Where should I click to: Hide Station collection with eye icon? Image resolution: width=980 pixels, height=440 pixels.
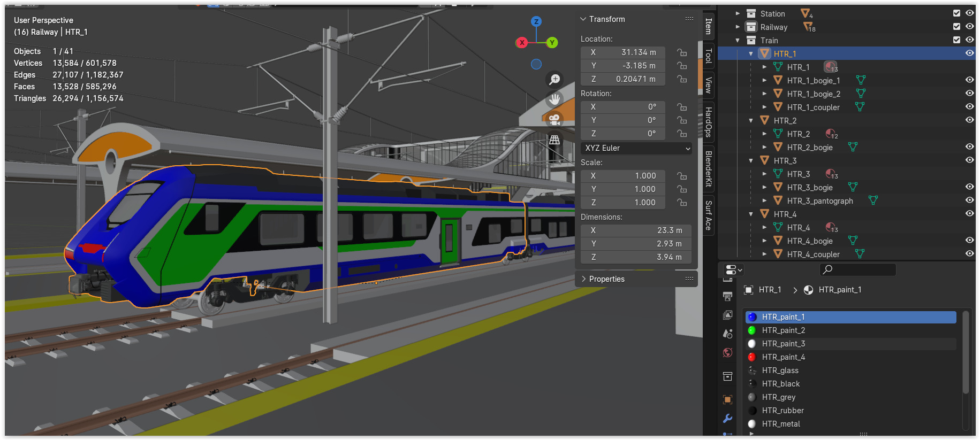pyautogui.click(x=969, y=13)
